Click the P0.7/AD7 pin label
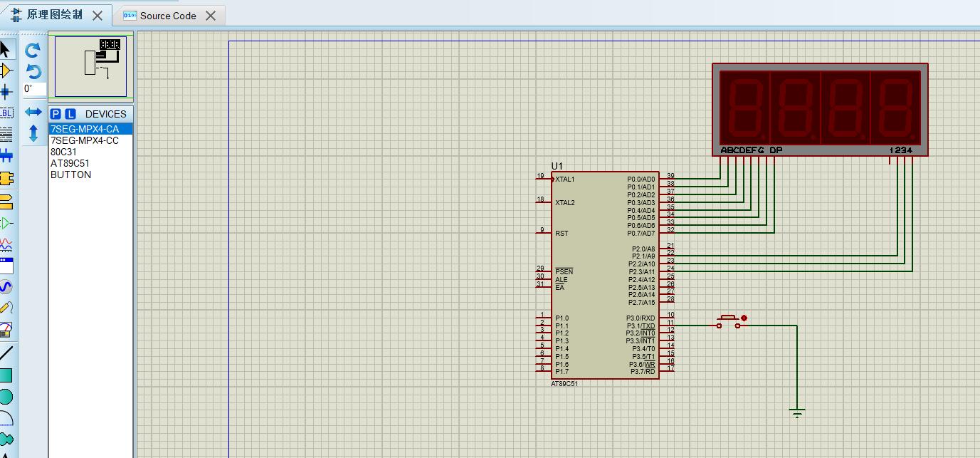 click(x=641, y=234)
